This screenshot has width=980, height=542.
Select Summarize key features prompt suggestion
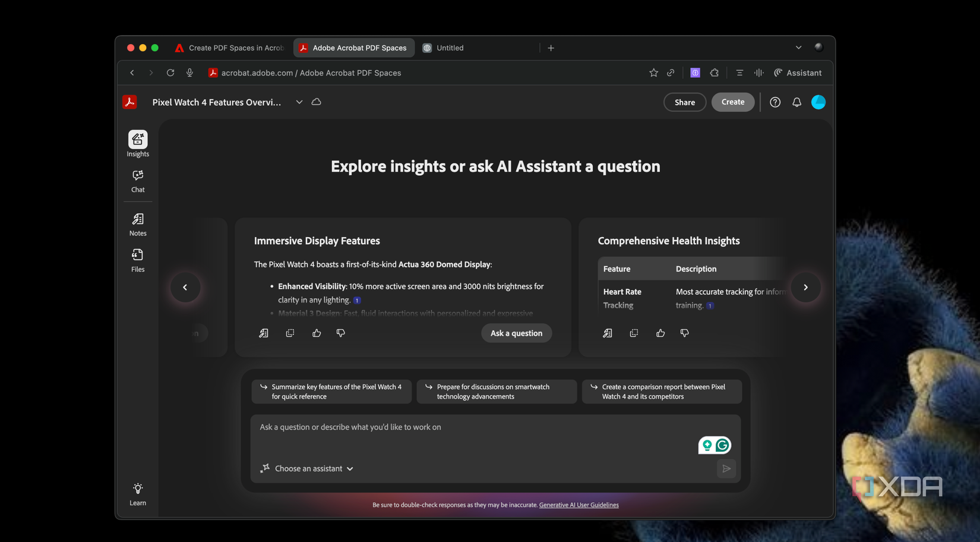point(331,392)
